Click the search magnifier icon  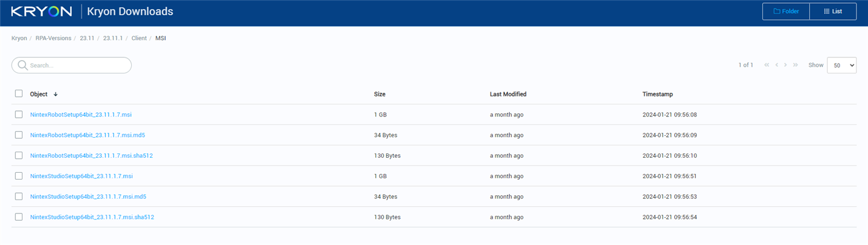tap(22, 65)
